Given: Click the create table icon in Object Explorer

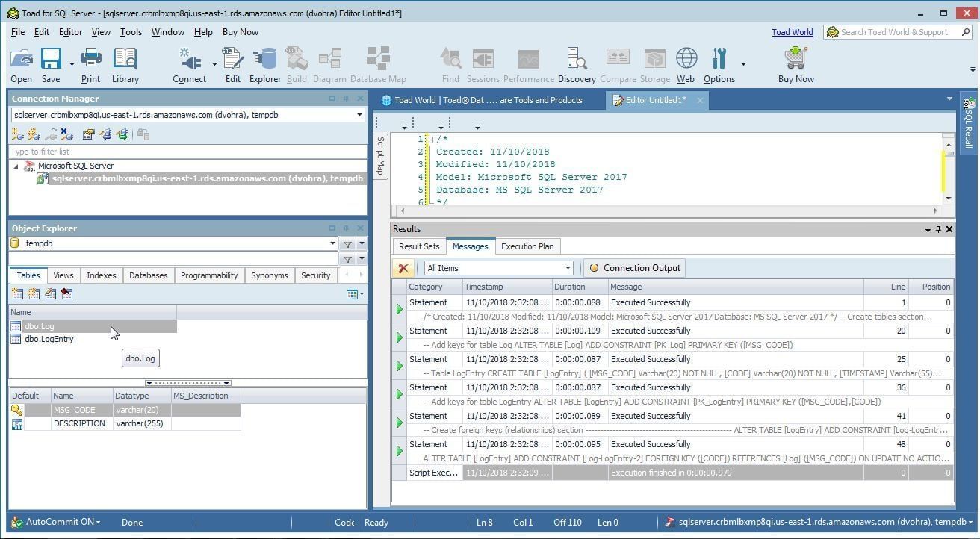Looking at the screenshot, I should coord(17,294).
